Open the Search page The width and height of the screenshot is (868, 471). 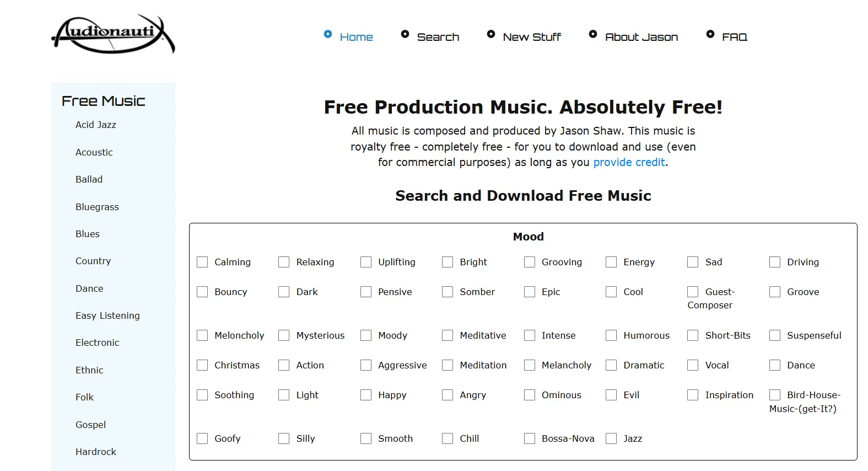438,36
